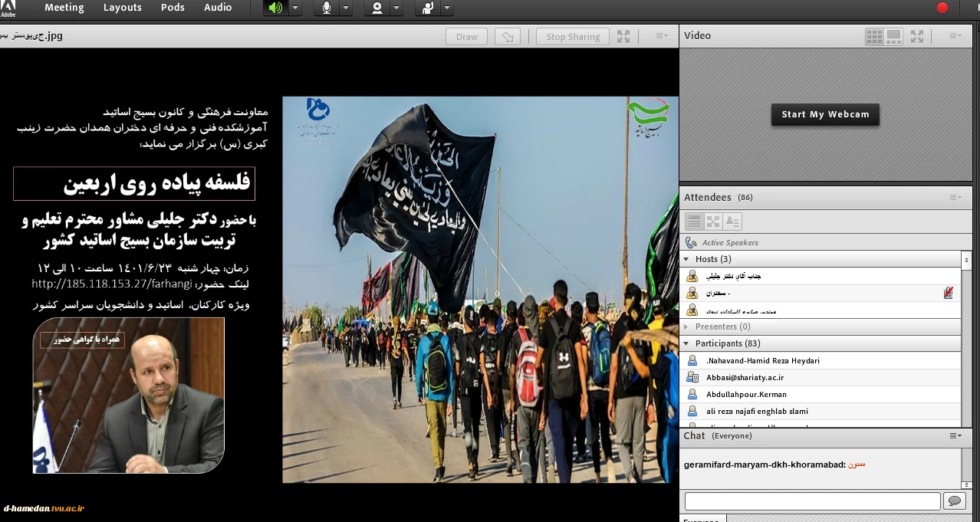Click geramifard-maryam-dkh-khoramabad chat message
Screen dimensions: 980x522
point(774,465)
